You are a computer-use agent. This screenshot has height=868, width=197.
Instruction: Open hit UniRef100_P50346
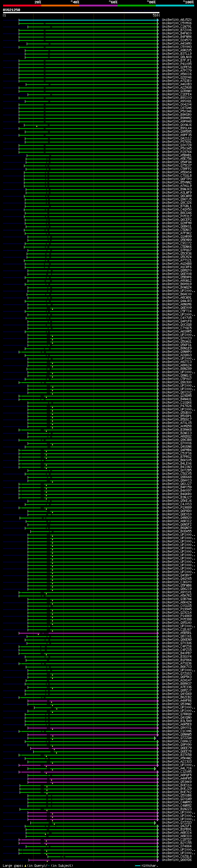point(177,111)
